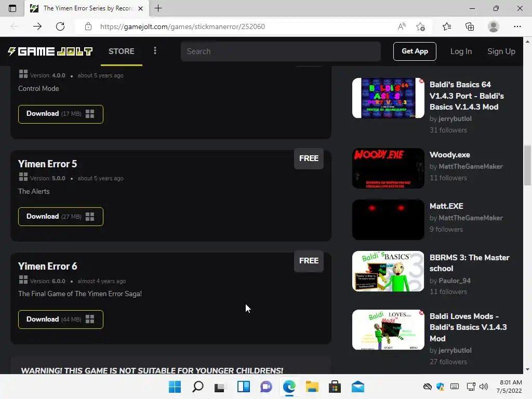Click the site lock icon in address bar

click(x=88, y=26)
